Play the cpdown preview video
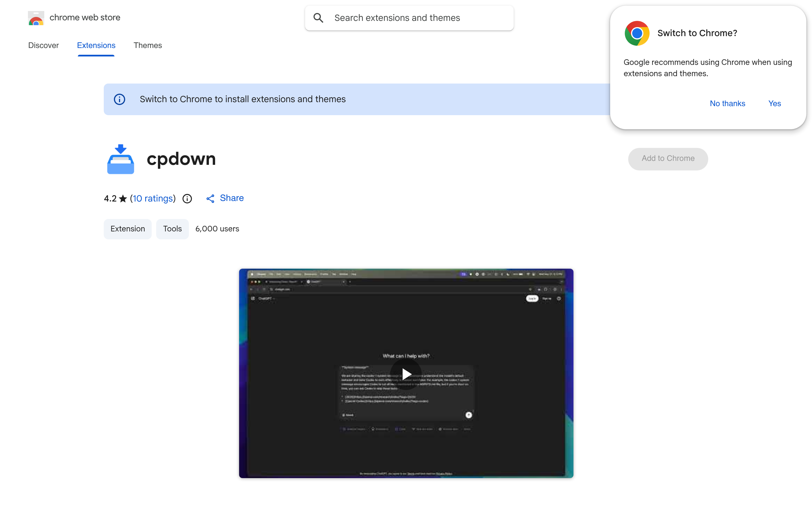The height and width of the screenshot is (508, 812). (x=406, y=374)
